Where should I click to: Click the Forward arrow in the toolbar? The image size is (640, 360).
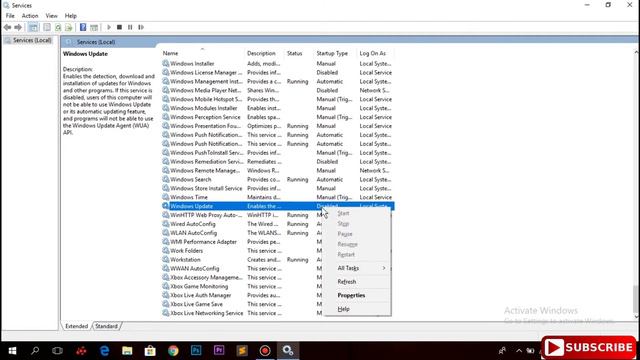pos(18,27)
